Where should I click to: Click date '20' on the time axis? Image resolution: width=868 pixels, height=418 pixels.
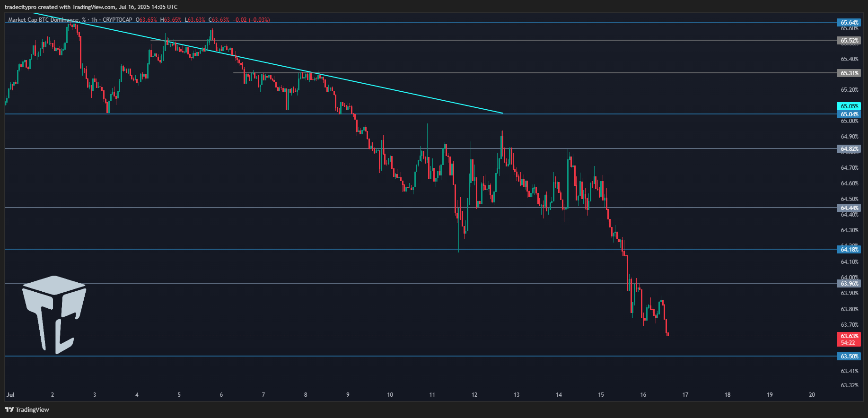[812, 395]
